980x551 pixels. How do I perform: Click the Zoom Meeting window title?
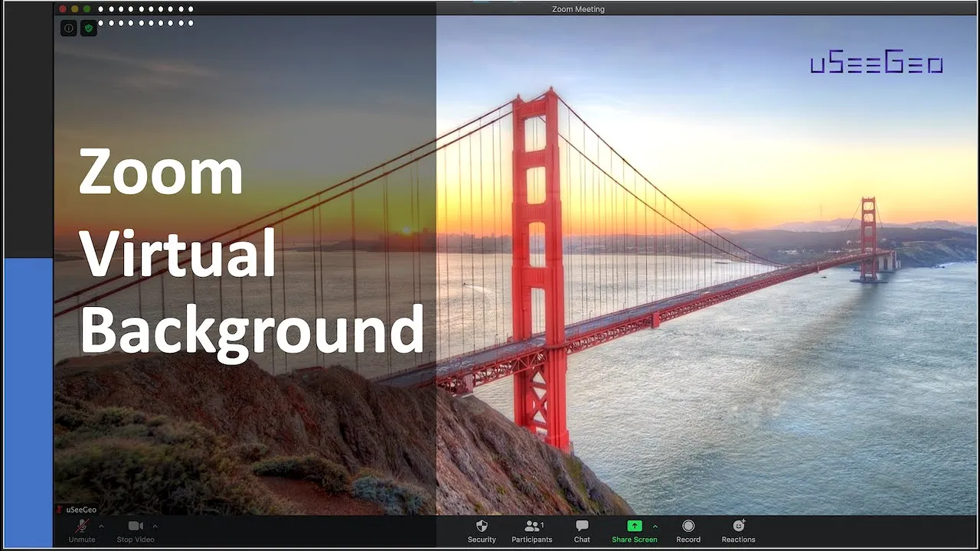click(578, 9)
